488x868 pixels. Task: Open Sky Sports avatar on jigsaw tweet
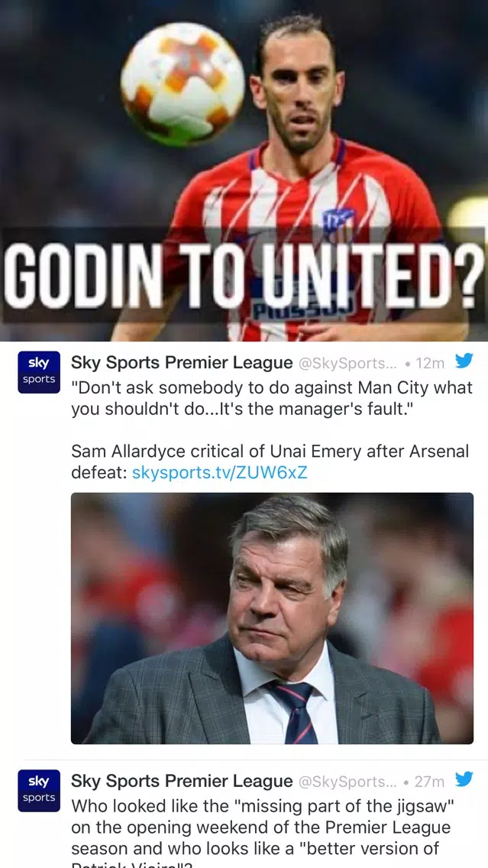click(x=39, y=791)
